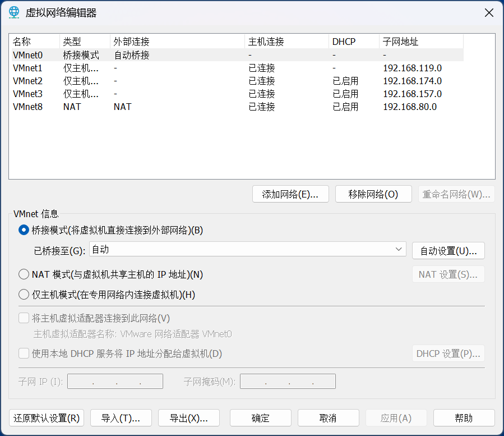Image resolution: width=504 pixels, height=436 pixels.
Task: Select the VMnet2 row
Action: click(238, 81)
